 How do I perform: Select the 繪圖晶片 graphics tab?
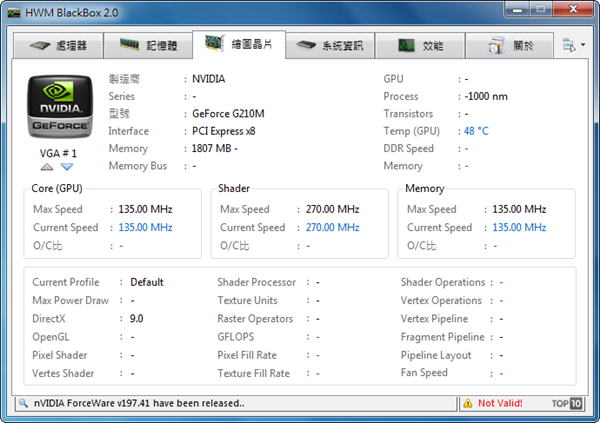(x=240, y=45)
